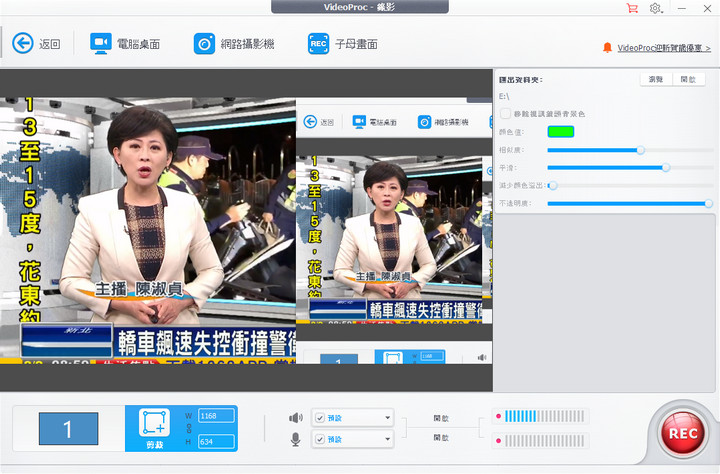Open settings via the gear icon
This screenshot has width=720, height=474.
(x=656, y=8)
